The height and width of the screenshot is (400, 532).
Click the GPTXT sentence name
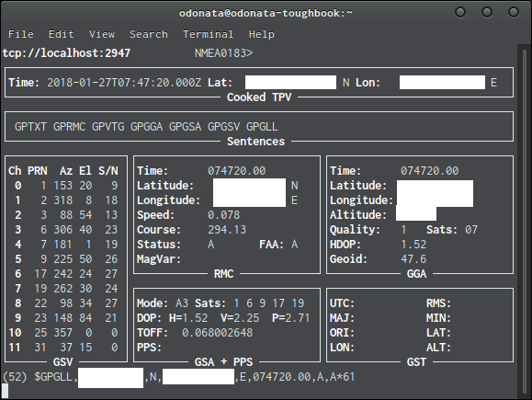pyautogui.click(x=30, y=127)
